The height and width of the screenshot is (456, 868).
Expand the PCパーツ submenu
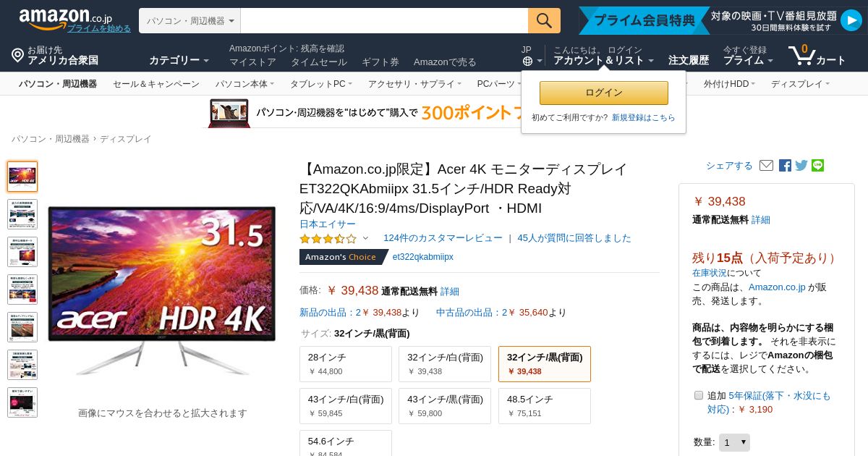click(499, 84)
